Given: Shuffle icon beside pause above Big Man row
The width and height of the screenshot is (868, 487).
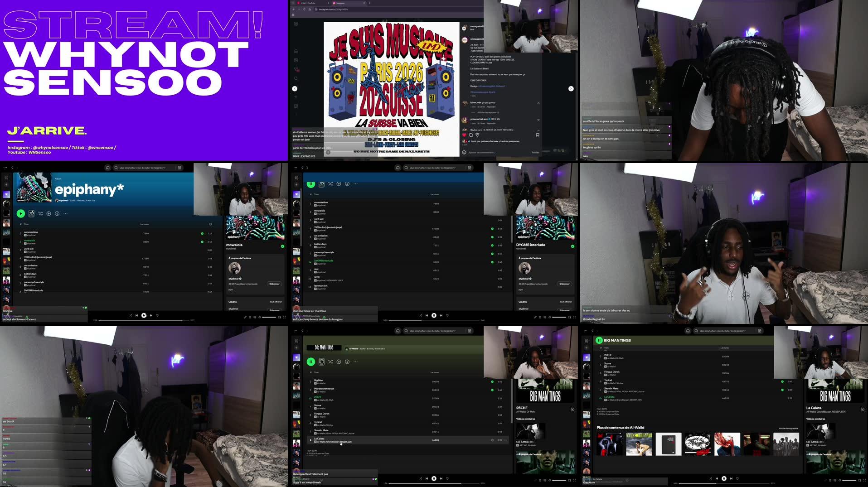Looking at the screenshot, I should (330, 362).
